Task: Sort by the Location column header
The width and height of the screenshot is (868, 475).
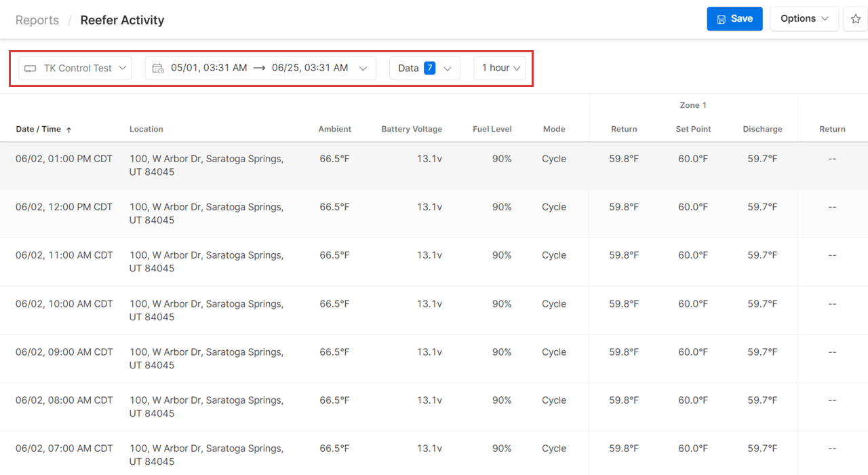Action: 148,129
